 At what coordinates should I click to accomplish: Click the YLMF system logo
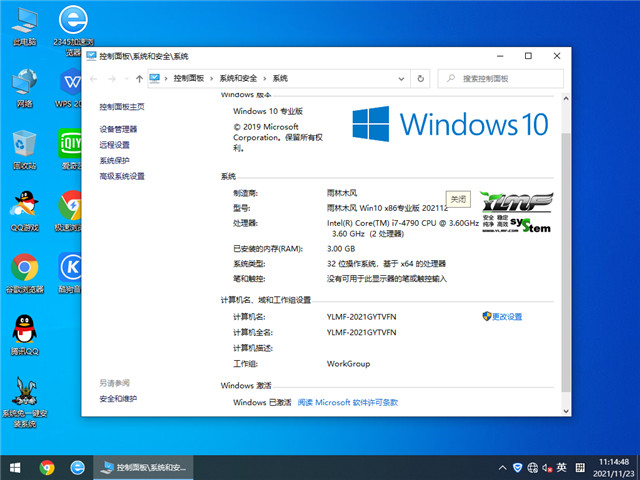pyautogui.click(x=516, y=211)
